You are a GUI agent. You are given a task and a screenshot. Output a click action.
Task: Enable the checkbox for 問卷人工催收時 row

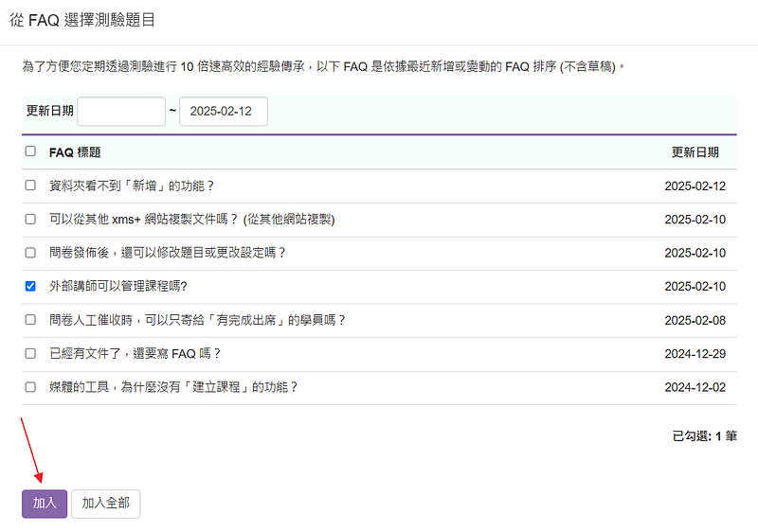point(30,320)
